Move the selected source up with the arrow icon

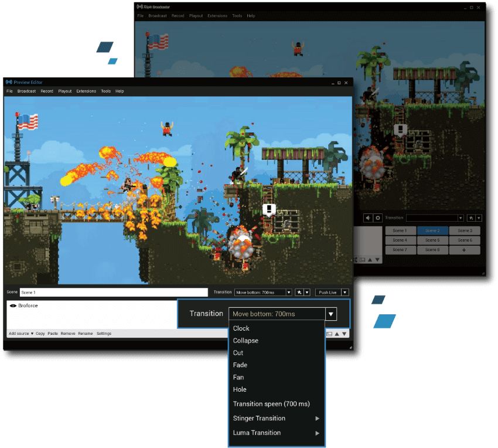[337, 334]
